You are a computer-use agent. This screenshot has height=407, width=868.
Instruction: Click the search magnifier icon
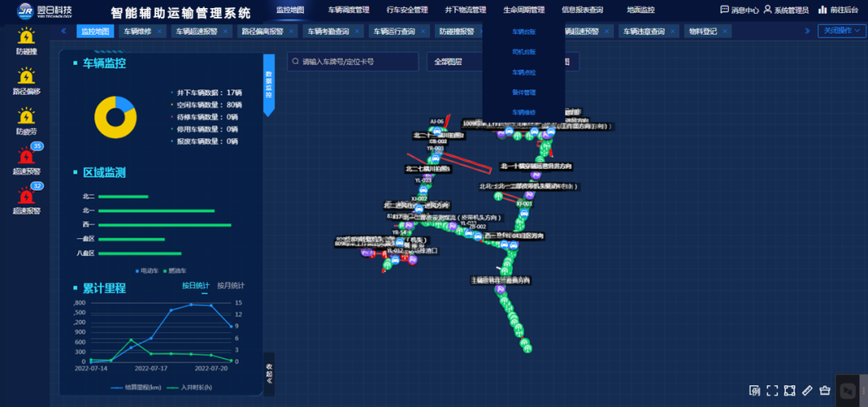(296, 61)
